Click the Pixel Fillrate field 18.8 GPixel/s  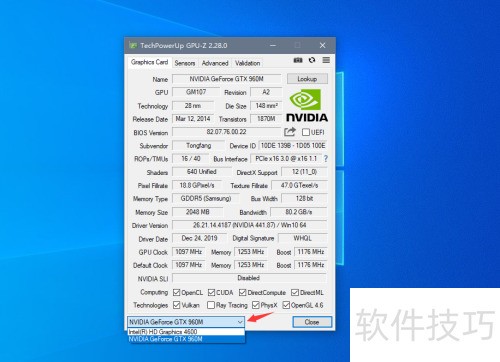(197, 185)
